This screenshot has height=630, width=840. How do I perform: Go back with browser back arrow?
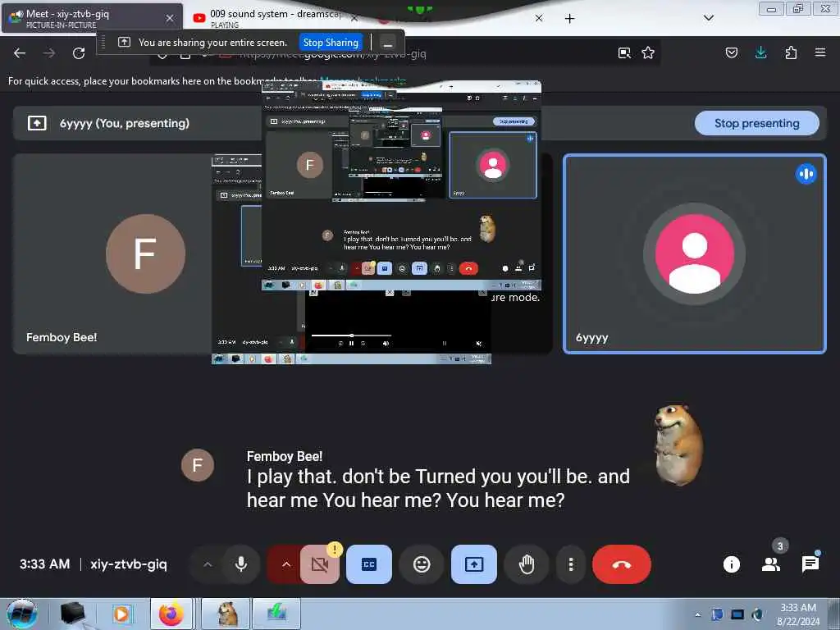[x=20, y=53]
